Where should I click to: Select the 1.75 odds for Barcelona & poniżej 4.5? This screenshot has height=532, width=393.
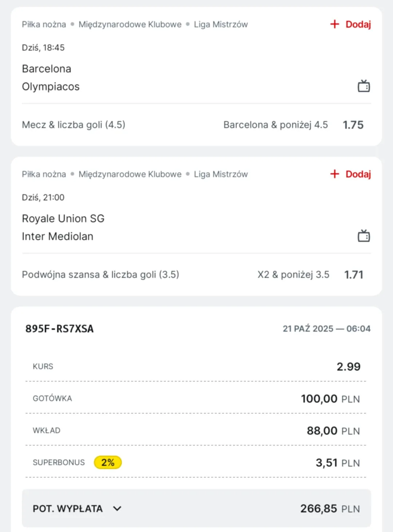click(353, 125)
